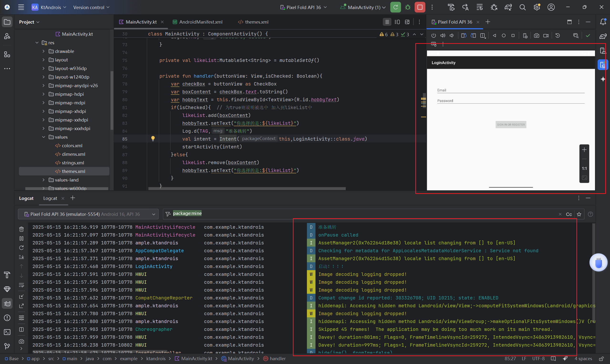This screenshot has height=364, width=610.
Task: Lower volume in the emulator toolbar
Action: point(452,35)
